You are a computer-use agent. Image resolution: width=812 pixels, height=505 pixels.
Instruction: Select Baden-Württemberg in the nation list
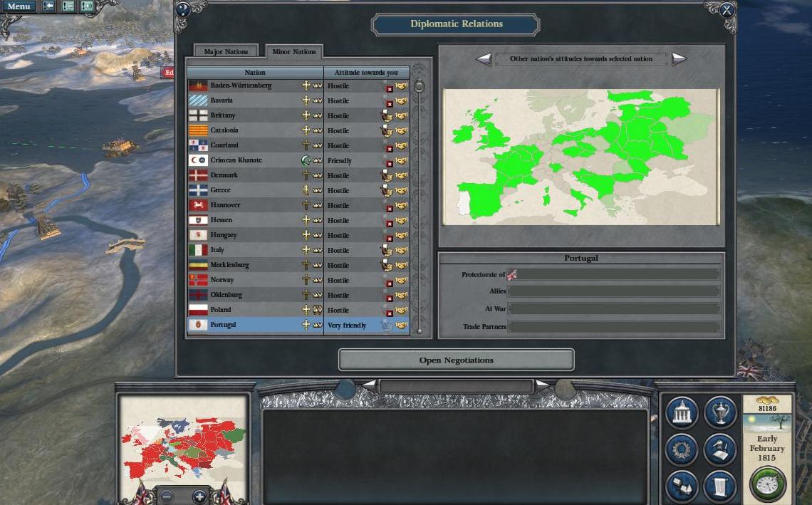298,85
